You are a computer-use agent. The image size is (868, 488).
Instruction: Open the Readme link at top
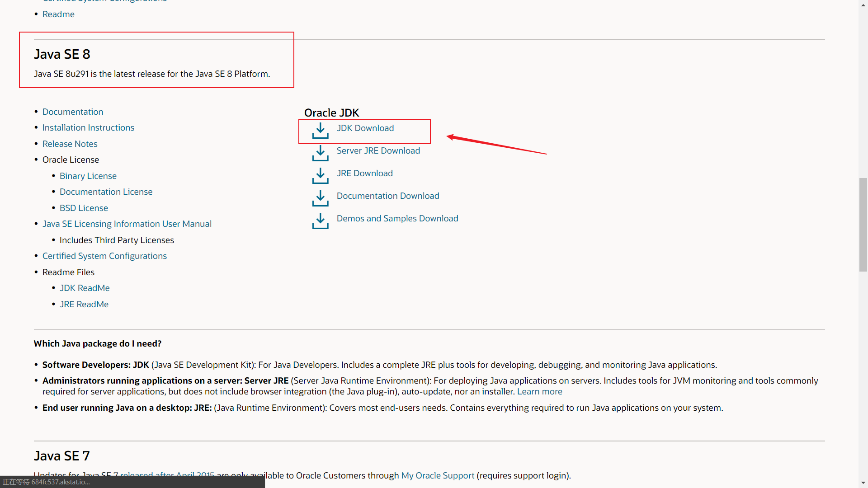58,14
